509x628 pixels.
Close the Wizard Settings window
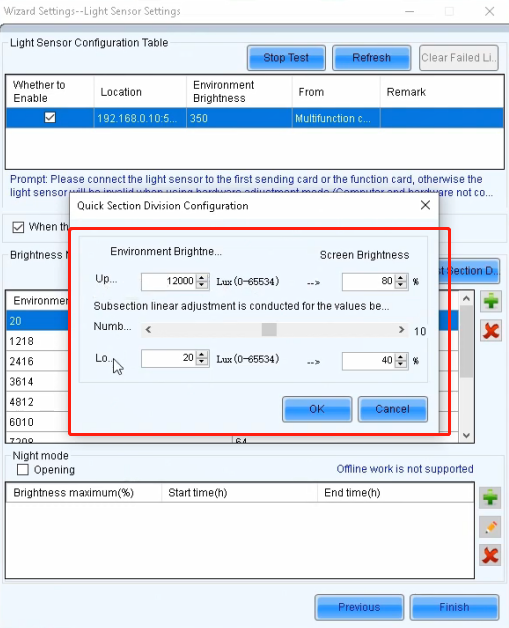489,11
